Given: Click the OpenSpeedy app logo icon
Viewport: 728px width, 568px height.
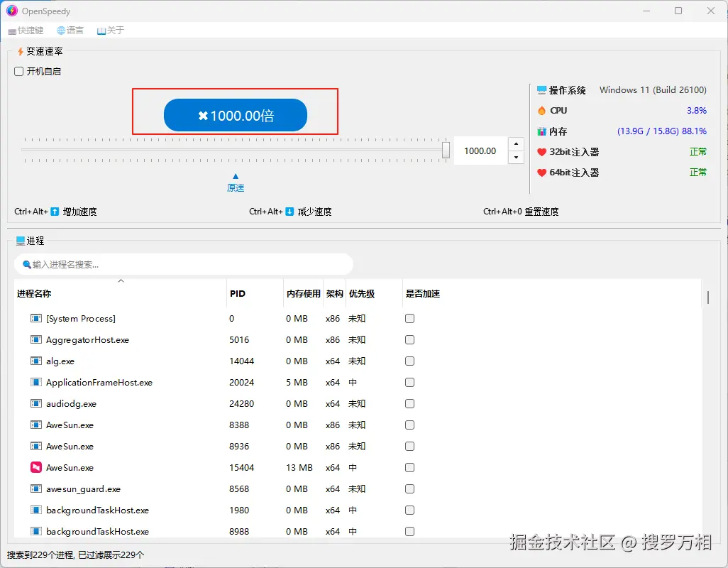Looking at the screenshot, I should (12, 11).
